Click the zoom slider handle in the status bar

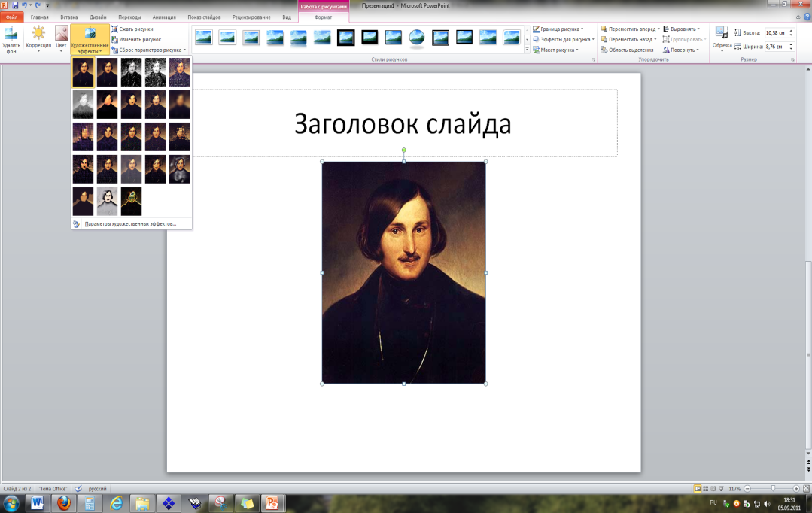pos(773,489)
